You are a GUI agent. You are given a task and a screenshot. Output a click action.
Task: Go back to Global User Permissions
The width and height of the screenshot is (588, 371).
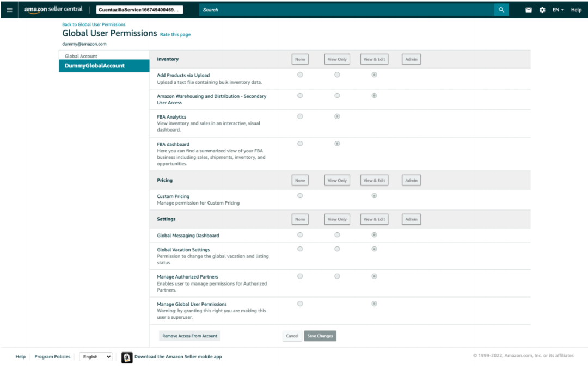(x=94, y=24)
